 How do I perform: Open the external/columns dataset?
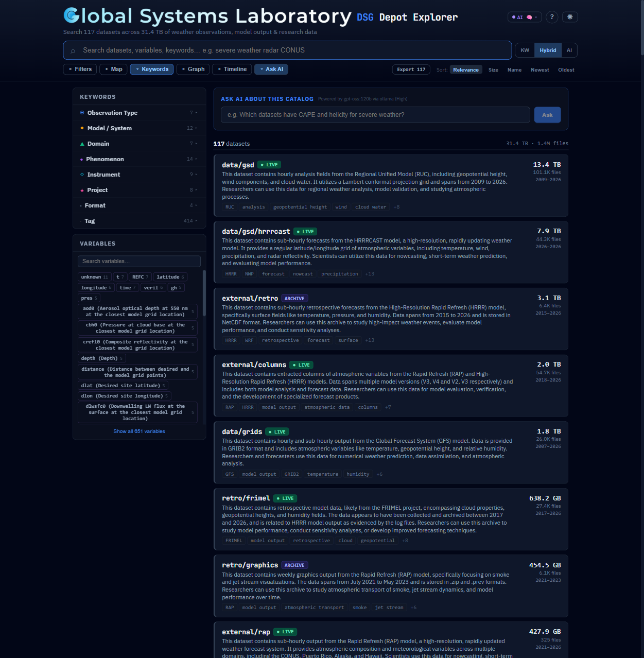254,365
